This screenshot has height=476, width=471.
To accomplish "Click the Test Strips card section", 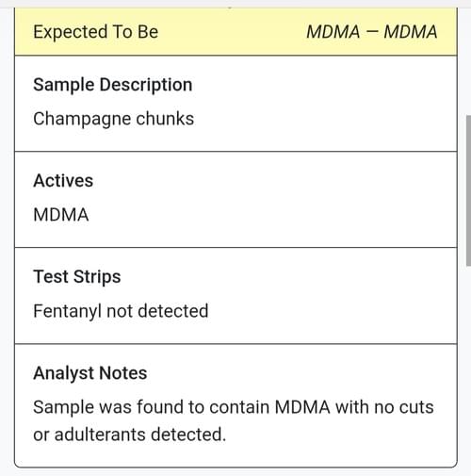I will 235,296.
